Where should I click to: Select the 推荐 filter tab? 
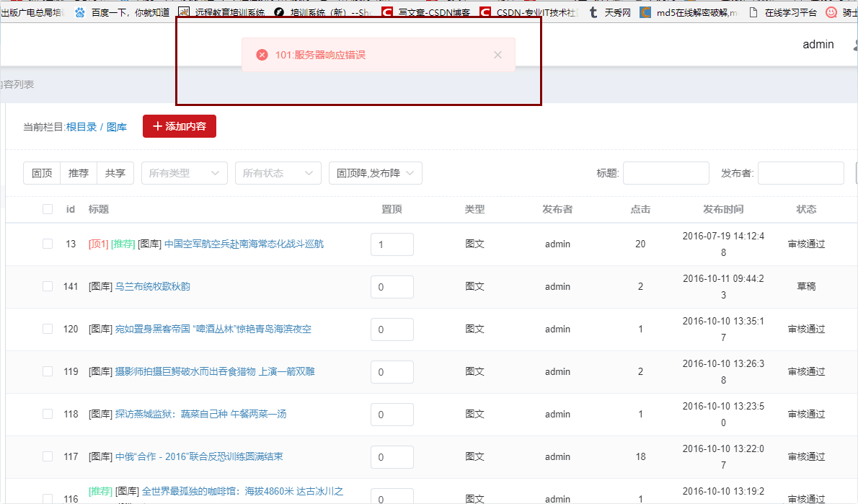pyautogui.click(x=79, y=173)
